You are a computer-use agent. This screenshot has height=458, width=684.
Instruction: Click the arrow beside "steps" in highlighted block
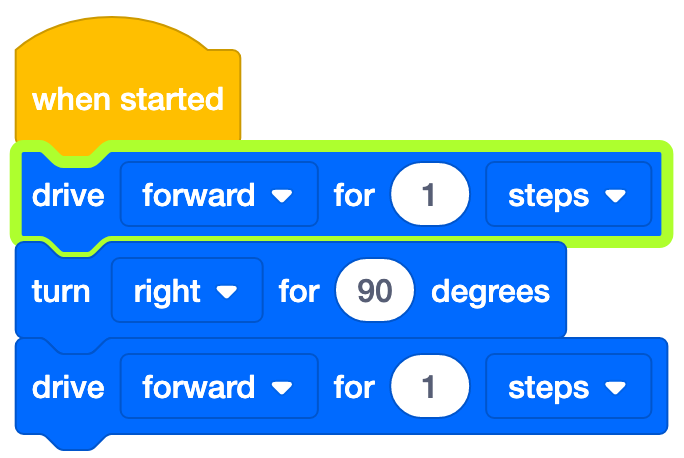tap(615, 196)
